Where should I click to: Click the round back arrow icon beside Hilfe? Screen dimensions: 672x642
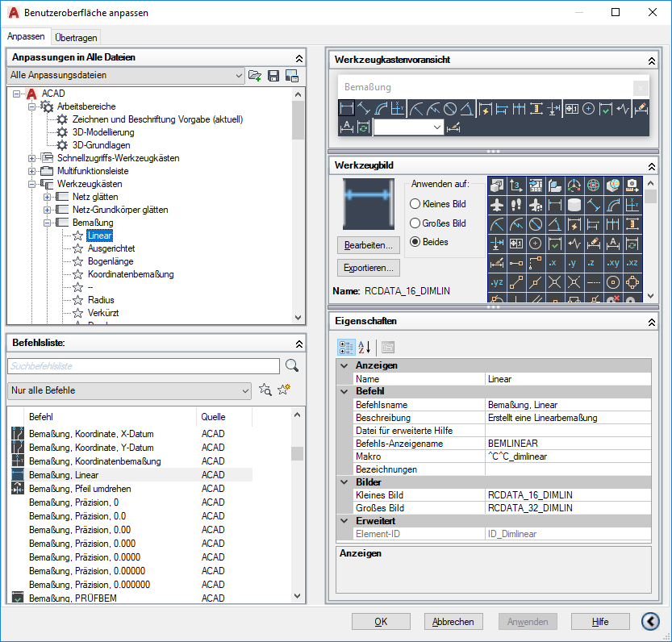point(650,621)
